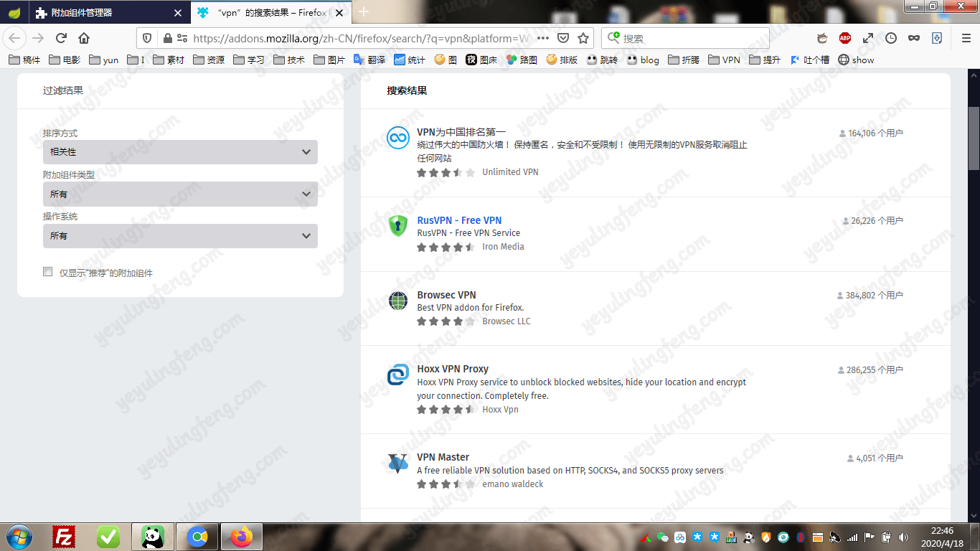
Task: Click the address bar URL field
Action: [x=362, y=38]
